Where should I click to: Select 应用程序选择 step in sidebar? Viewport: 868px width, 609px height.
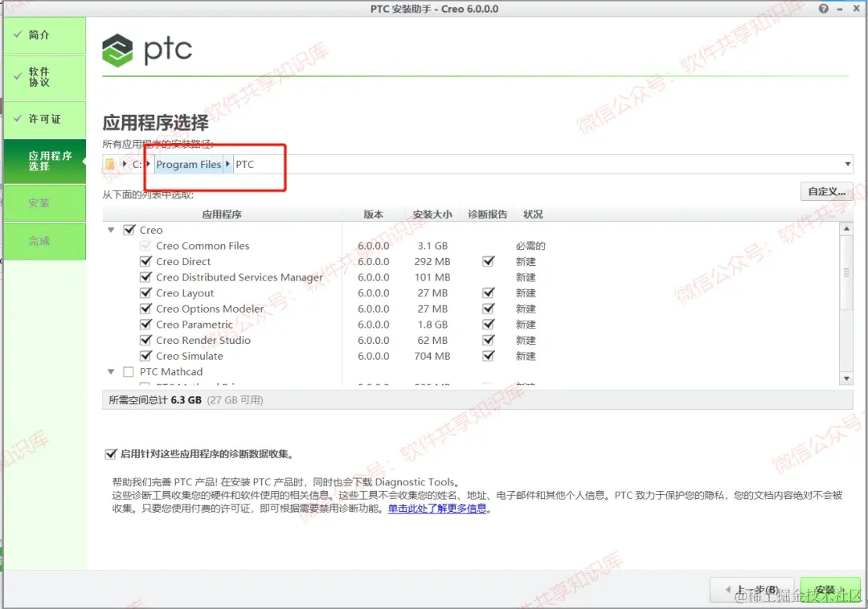coord(45,161)
